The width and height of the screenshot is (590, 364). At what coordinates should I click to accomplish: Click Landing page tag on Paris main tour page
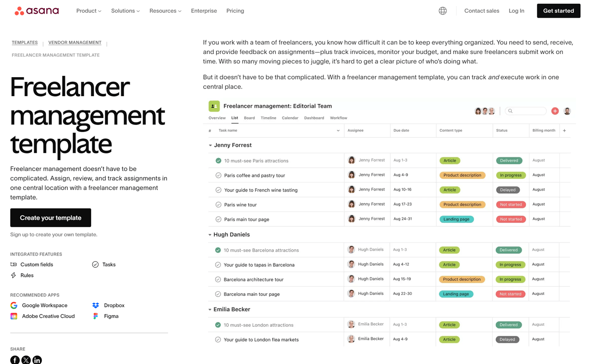pyautogui.click(x=457, y=219)
